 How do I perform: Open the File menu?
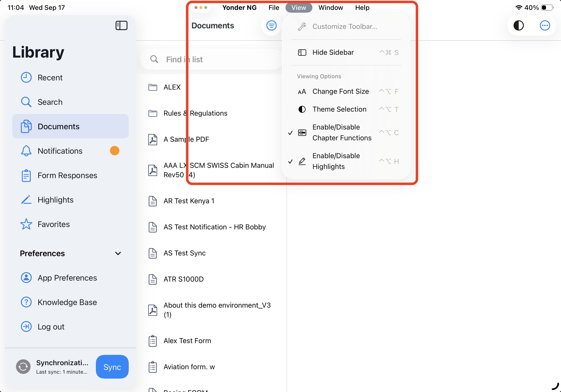273,8
